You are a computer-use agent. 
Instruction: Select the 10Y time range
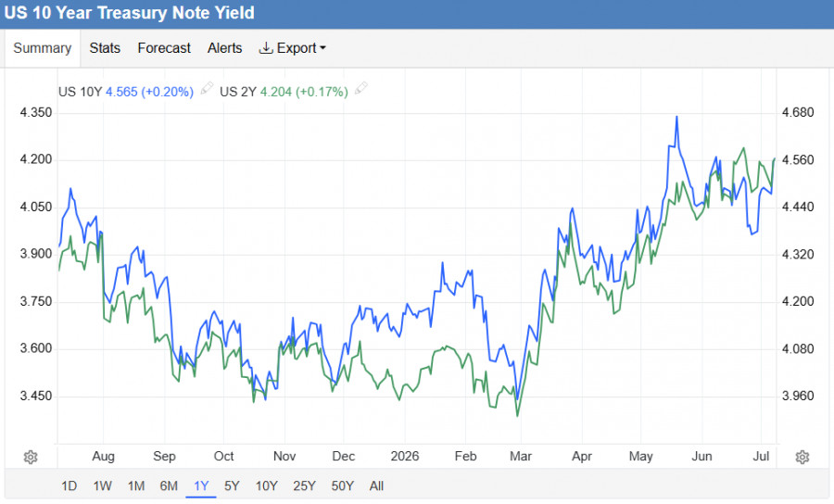coord(267,485)
